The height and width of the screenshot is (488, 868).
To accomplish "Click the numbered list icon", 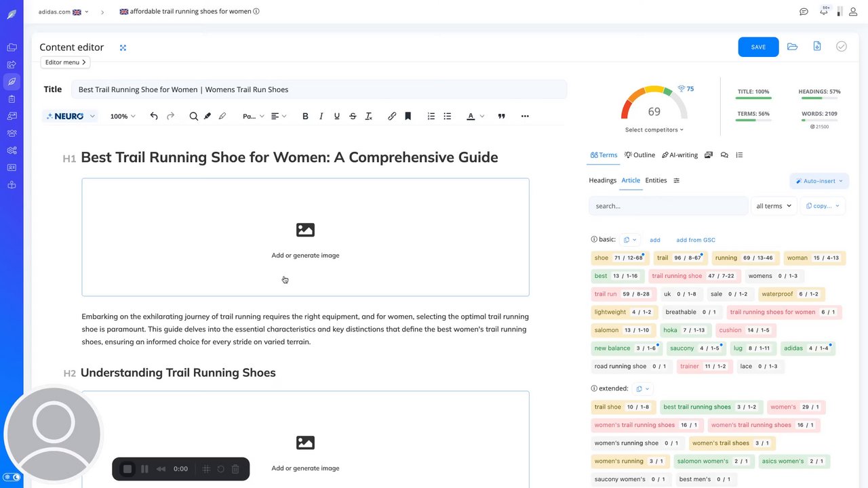I will click(431, 117).
